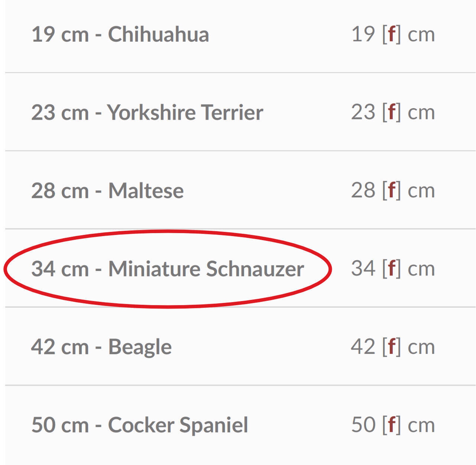476x465 pixels.
Task: Pick the 28 cm - Maltese entry
Action: click(x=108, y=191)
